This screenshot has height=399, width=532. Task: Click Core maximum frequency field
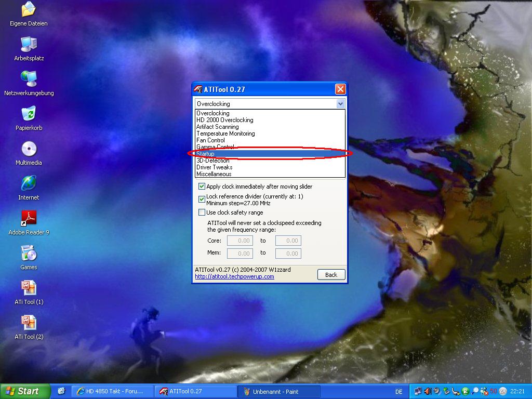coord(288,241)
